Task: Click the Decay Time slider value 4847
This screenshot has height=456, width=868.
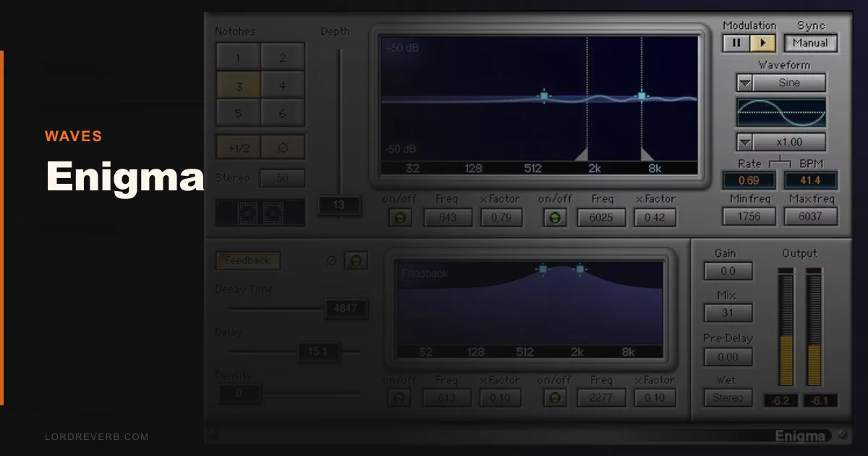Action: (x=346, y=308)
